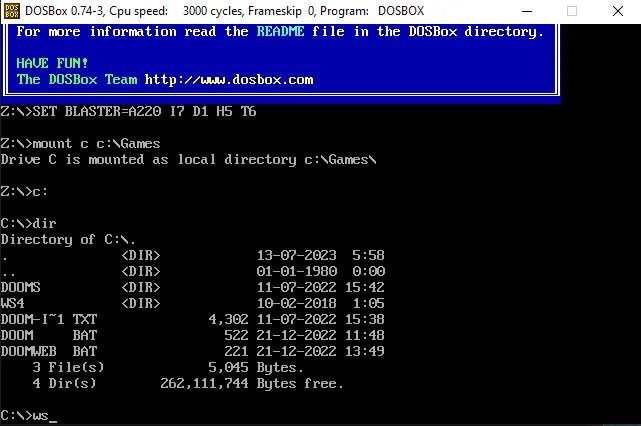Click the HAVE FUN! text
This screenshot has height=426, width=641.
(52, 63)
